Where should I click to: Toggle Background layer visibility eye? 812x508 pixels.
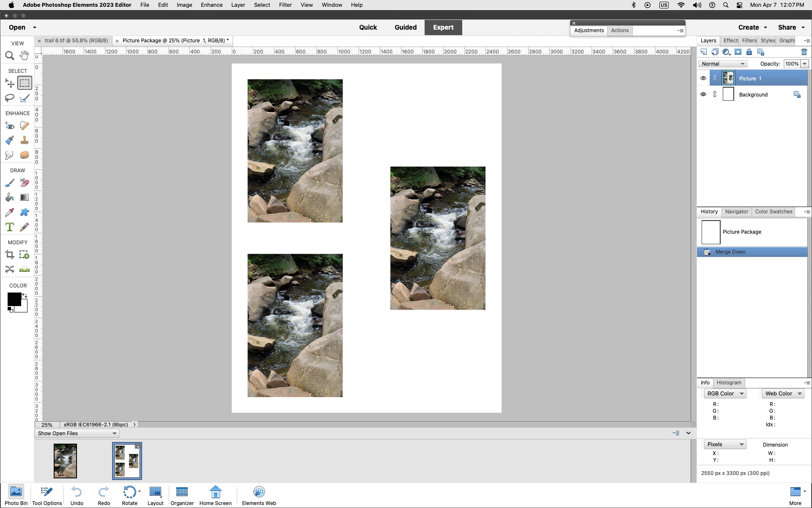(x=703, y=94)
